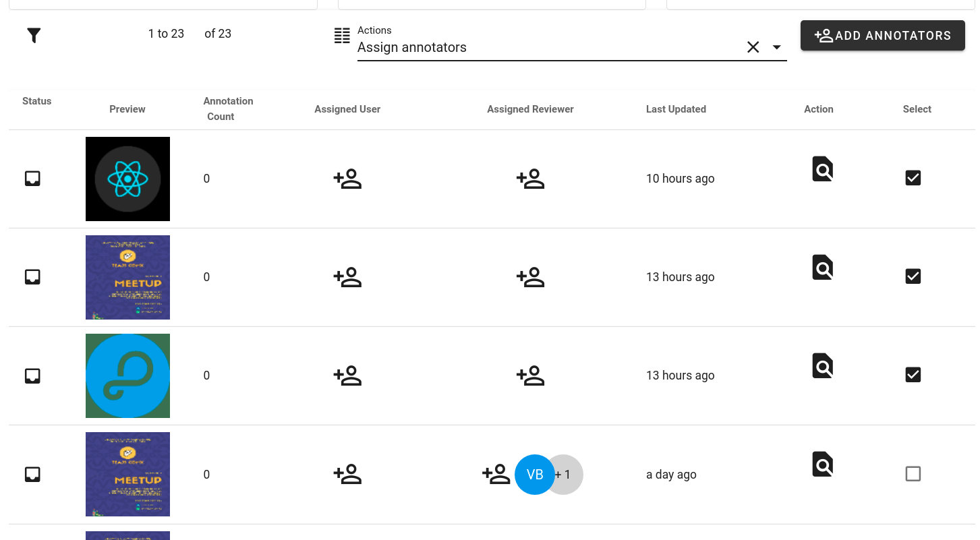Click status inbox icon of React logo row
Image resolution: width=980 pixels, height=540 pixels.
[32, 179]
